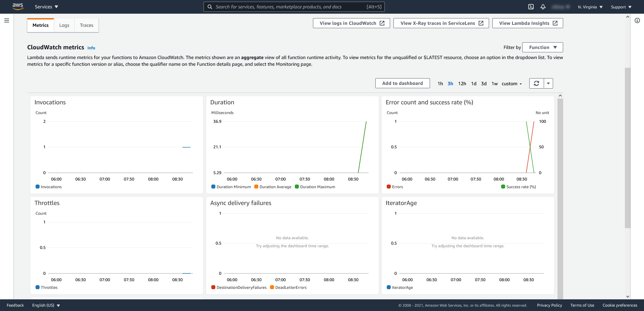Click Add to dashboard button
The image size is (644, 311).
pyautogui.click(x=402, y=83)
